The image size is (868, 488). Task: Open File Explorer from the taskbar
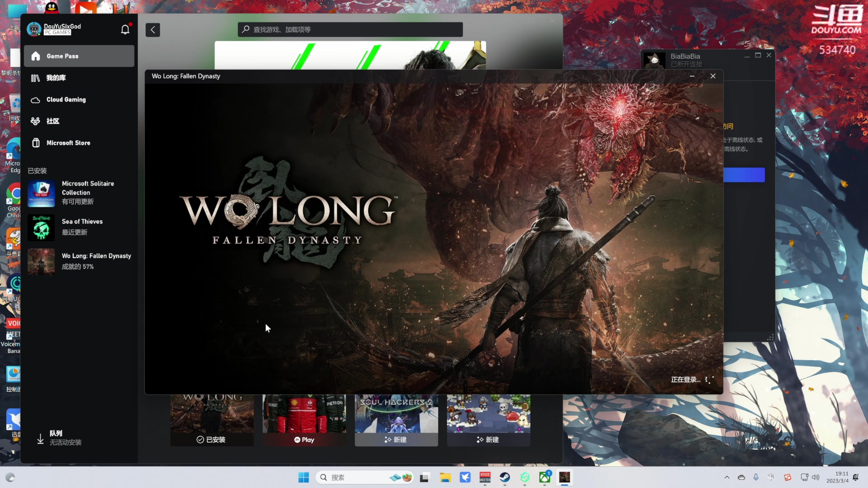(x=445, y=477)
